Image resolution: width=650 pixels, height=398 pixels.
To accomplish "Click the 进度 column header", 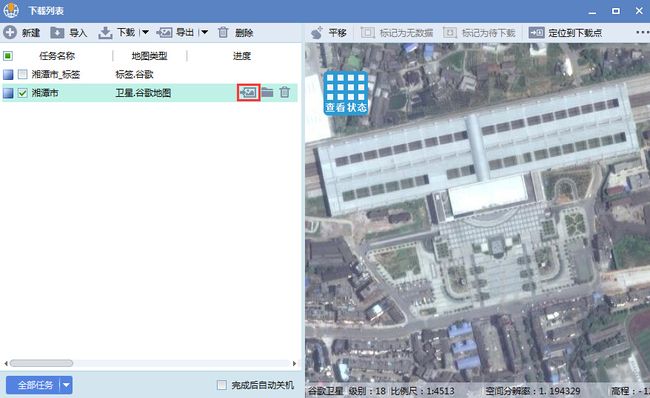I will click(x=242, y=56).
